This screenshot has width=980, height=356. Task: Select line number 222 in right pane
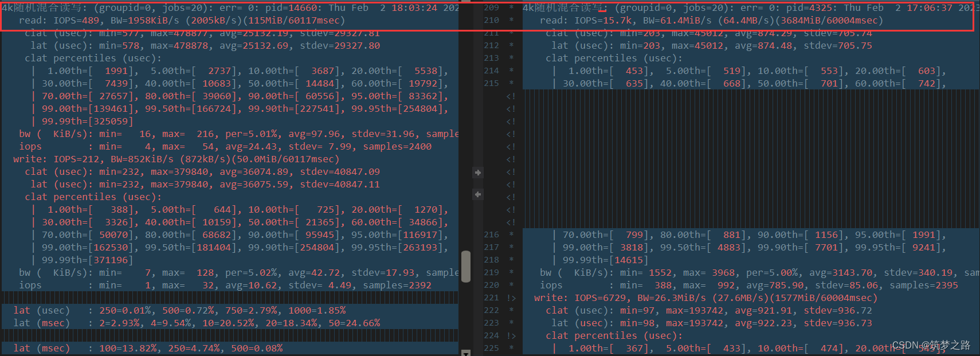tap(491, 310)
